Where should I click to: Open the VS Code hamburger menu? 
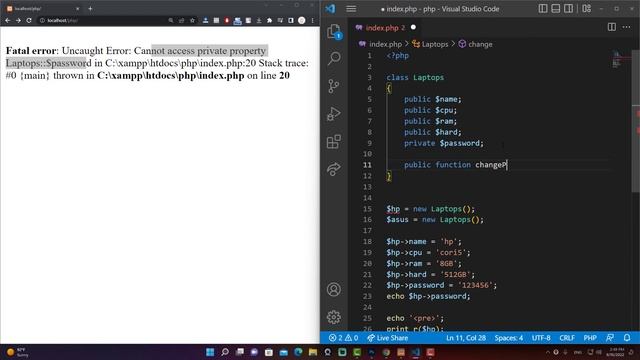351,9
